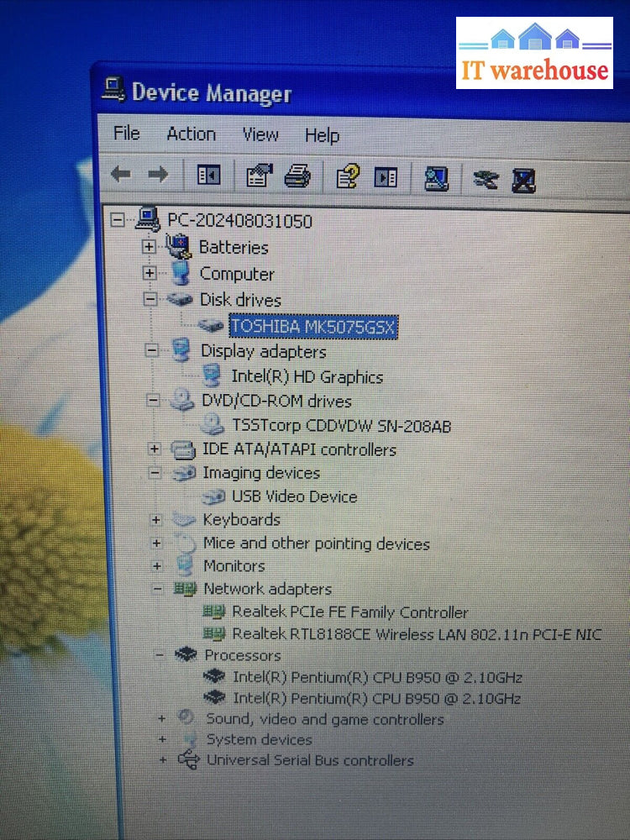Click the TOSHIBA MK5075GSX drive icon

(211, 325)
